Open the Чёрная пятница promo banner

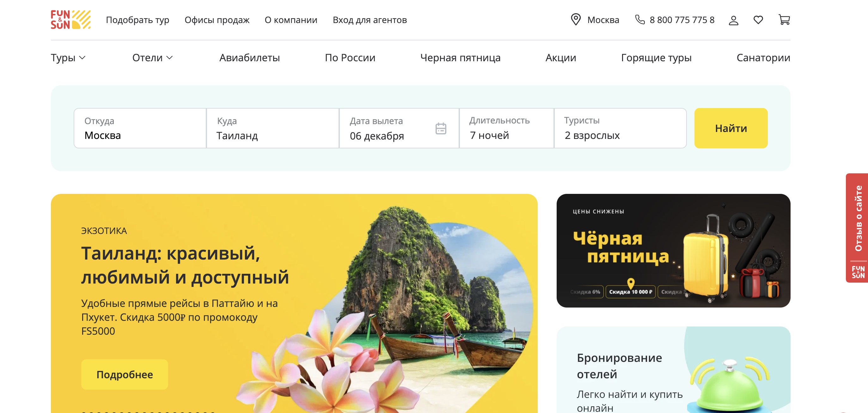point(673,250)
